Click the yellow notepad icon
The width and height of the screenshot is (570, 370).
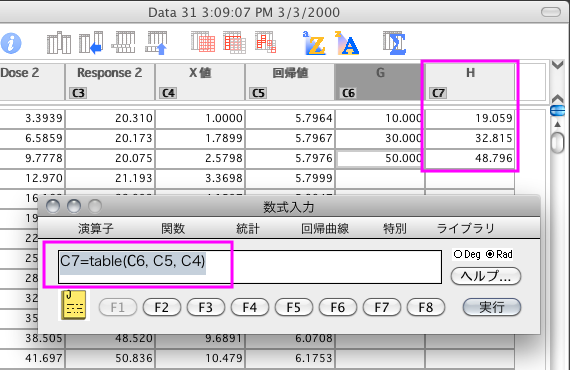pyautogui.click(x=74, y=305)
